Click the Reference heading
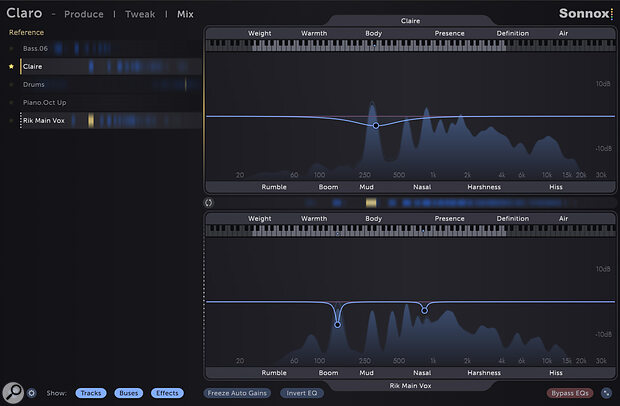The height and width of the screenshot is (406, 620). pos(26,32)
